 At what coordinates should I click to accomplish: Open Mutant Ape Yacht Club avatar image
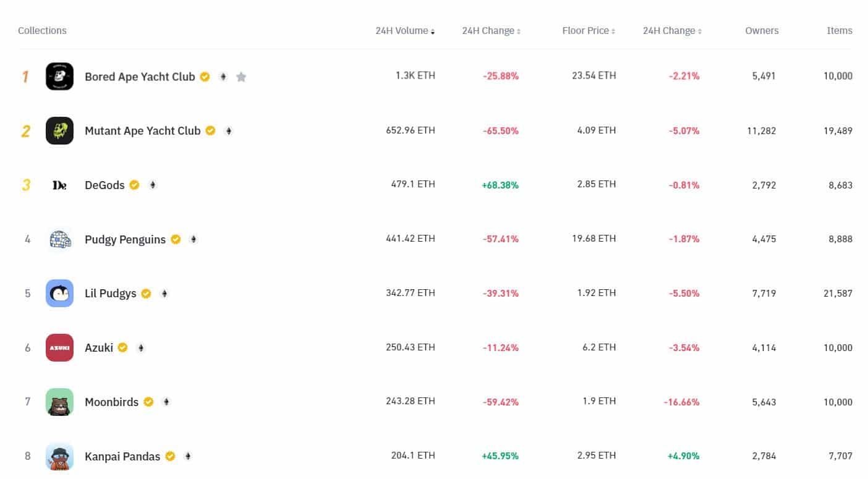[x=59, y=131]
